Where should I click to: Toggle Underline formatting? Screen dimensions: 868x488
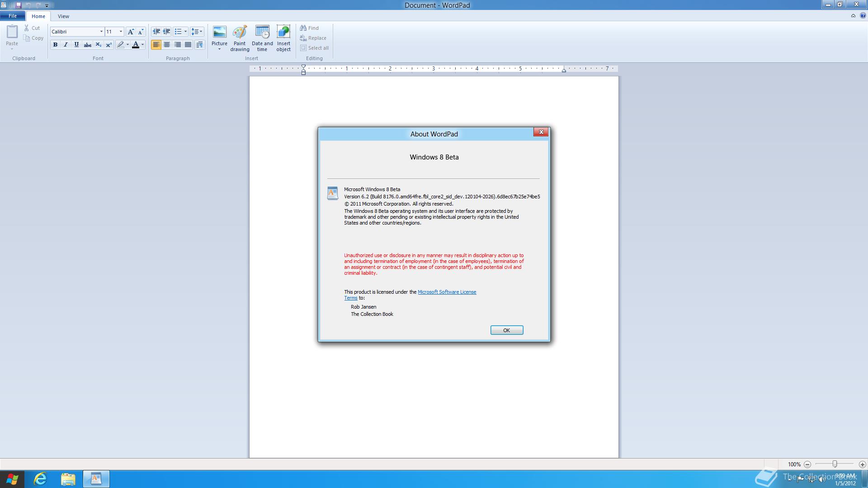tap(76, 45)
